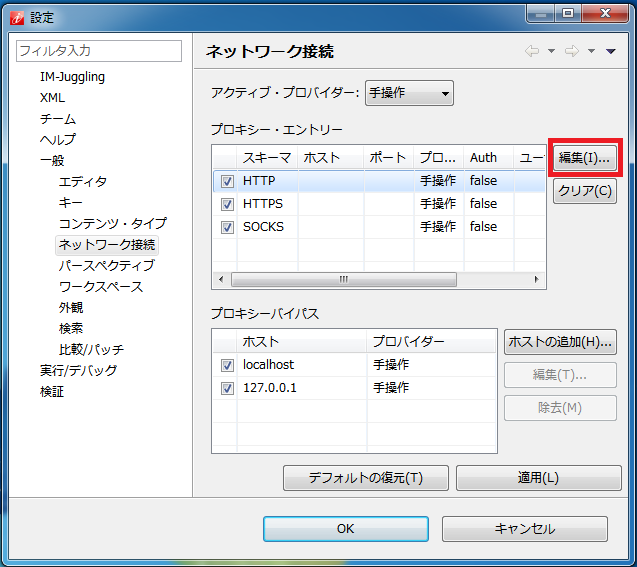This screenshot has width=637, height=567.
Task: Select 一般 in the preferences tree
Action: (52, 161)
